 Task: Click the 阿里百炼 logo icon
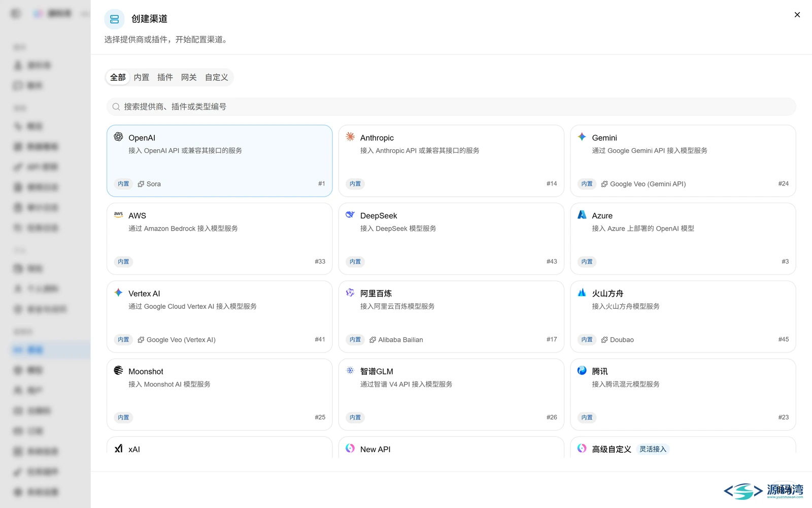[350, 293]
